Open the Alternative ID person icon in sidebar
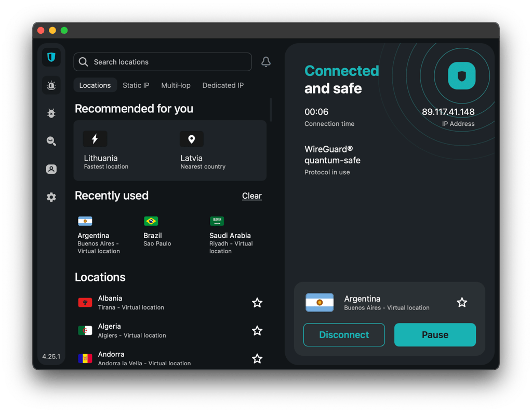 click(x=51, y=169)
